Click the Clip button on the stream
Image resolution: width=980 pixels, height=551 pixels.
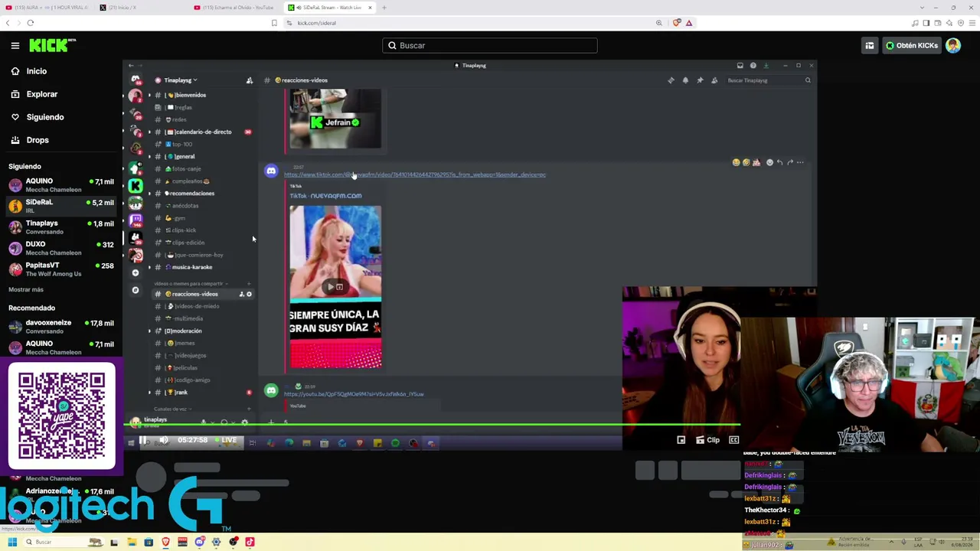coord(707,440)
